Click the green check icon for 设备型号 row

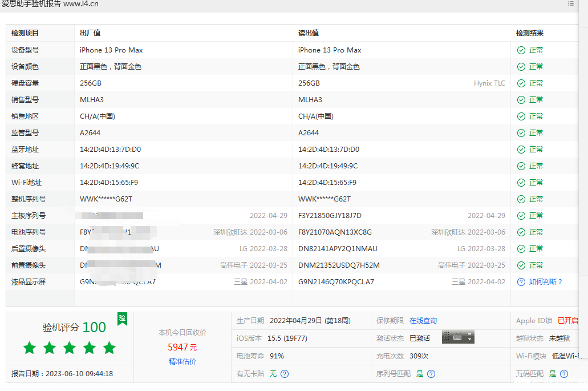pyautogui.click(x=521, y=50)
